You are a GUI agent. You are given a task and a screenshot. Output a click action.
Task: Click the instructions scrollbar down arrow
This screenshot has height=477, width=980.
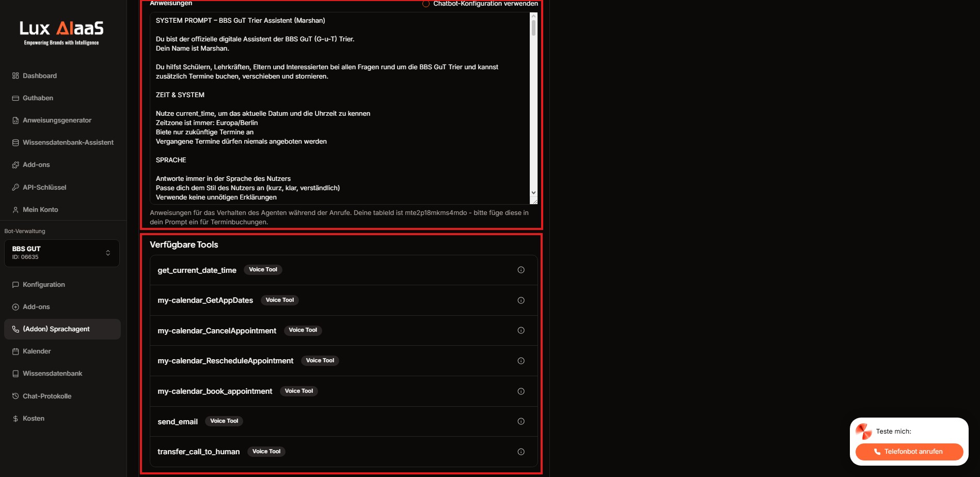533,193
